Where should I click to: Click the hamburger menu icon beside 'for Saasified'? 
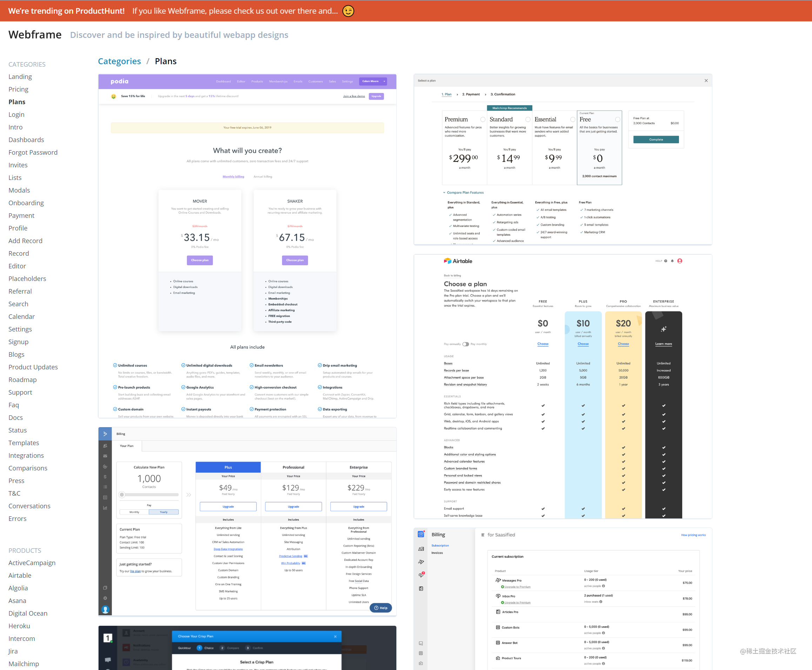[482, 535]
